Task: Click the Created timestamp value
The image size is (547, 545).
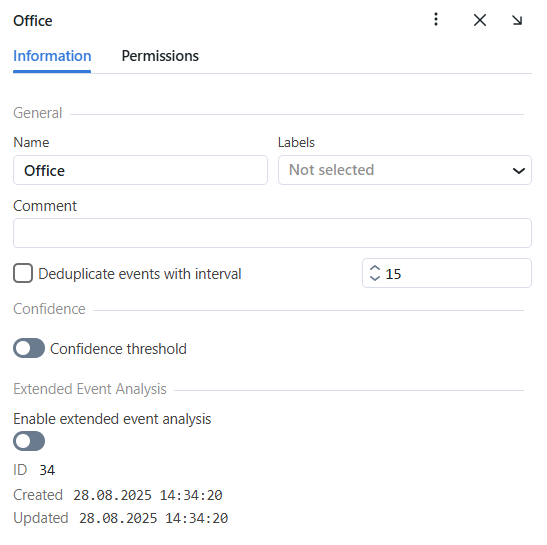Action: (148, 495)
